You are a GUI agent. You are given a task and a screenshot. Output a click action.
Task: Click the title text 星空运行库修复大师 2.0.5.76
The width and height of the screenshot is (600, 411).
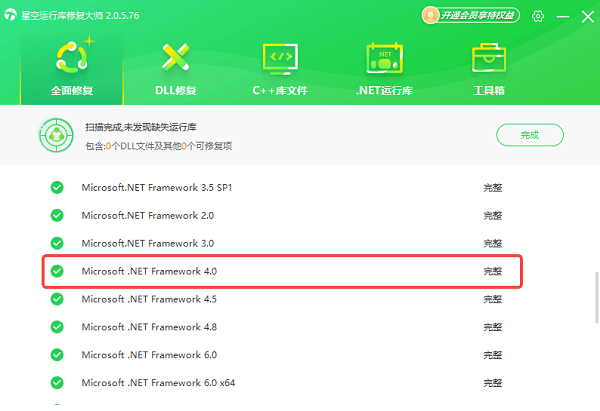click(80, 15)
